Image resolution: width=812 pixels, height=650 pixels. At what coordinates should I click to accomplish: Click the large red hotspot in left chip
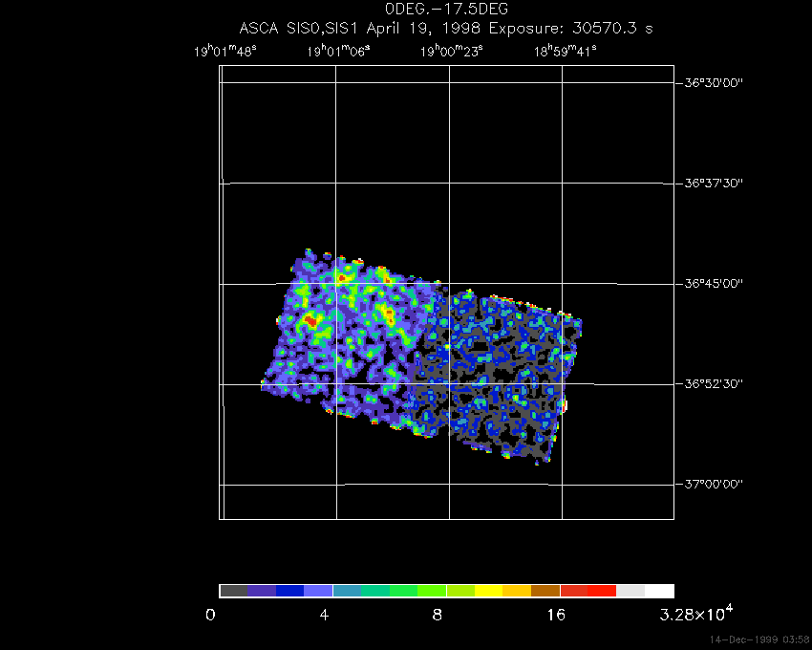310,321
